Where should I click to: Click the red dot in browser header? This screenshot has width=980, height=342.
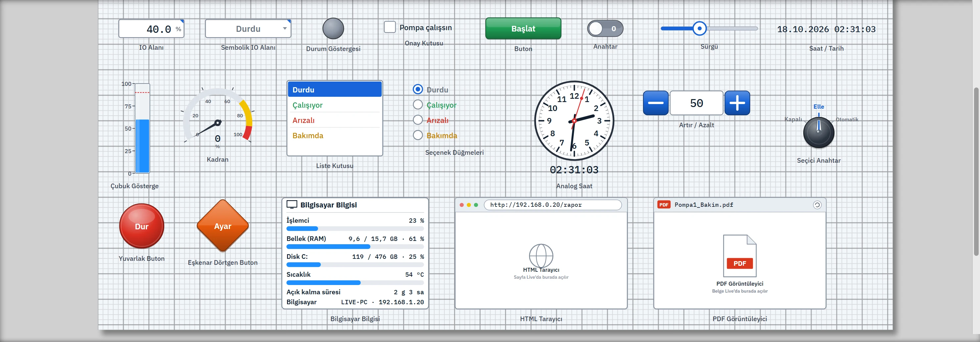pyautogui.click(x=462, y=205)
